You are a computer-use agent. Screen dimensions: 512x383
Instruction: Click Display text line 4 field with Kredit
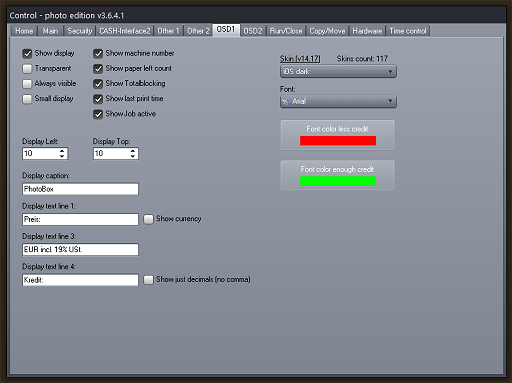point(80,280)
